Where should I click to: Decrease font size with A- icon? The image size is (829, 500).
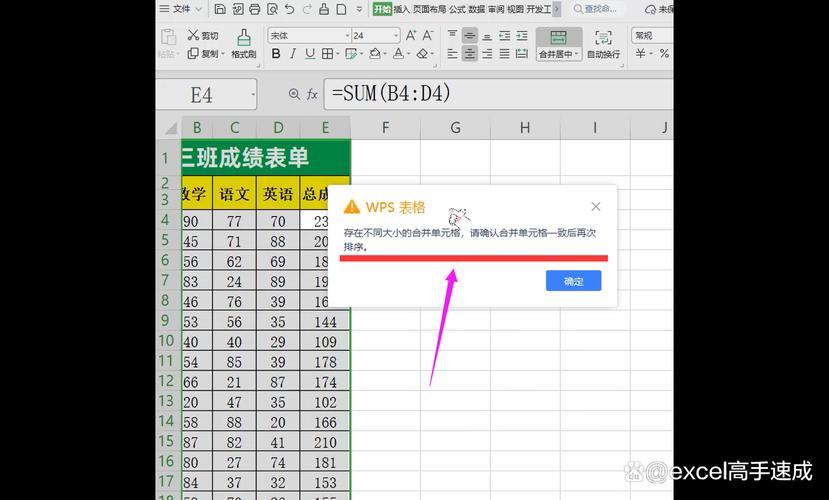pos(428,35)
